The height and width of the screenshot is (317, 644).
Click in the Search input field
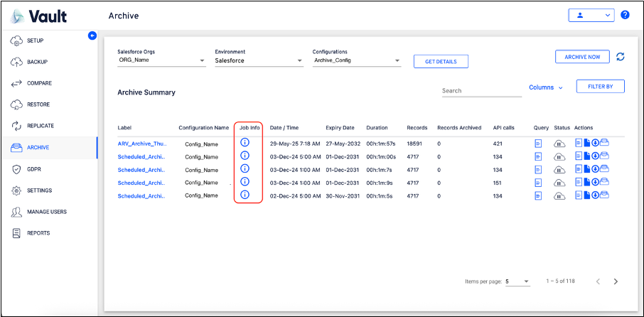point(481,91)
